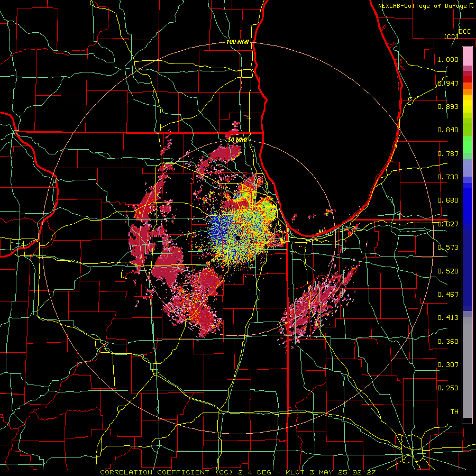Click the 0.627 scale value
Viewport: 476px width, 476px height.
448,224
